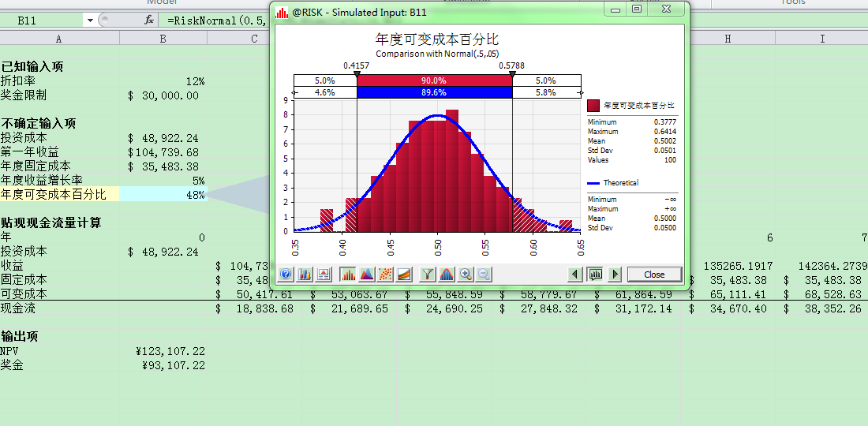Click the 奖金 value ¥93,107.22

[163, 366]
